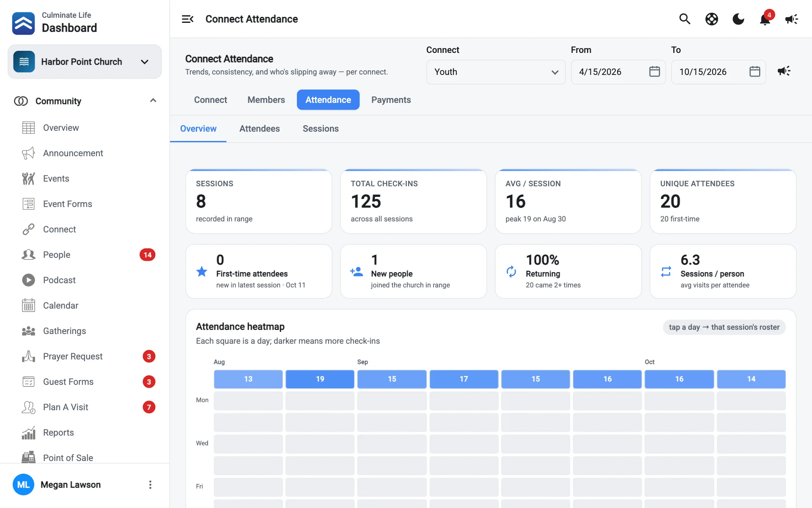The image size is (812, 508).
Task: Open the help lifebuoy icon
Action: (711, 19)
